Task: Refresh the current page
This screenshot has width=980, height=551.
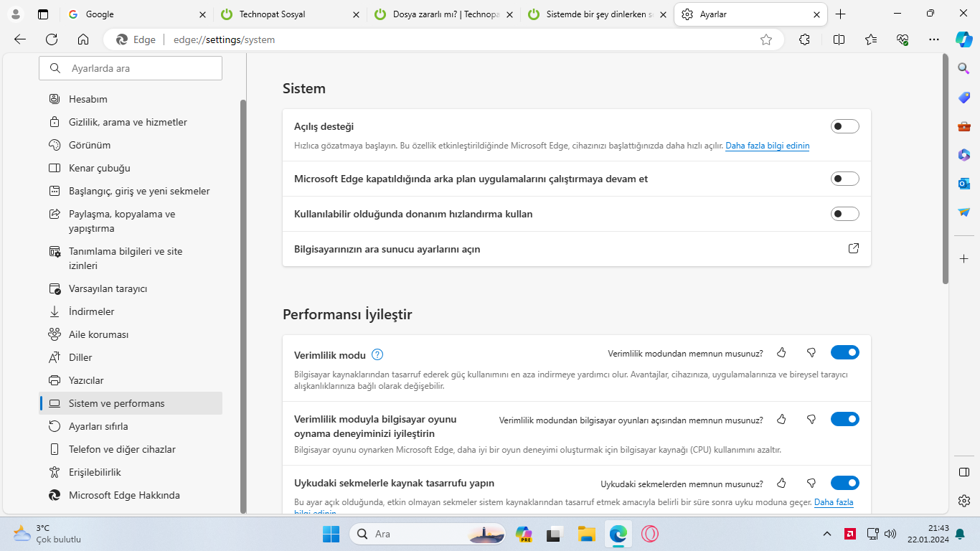Action: click(52, 40)
